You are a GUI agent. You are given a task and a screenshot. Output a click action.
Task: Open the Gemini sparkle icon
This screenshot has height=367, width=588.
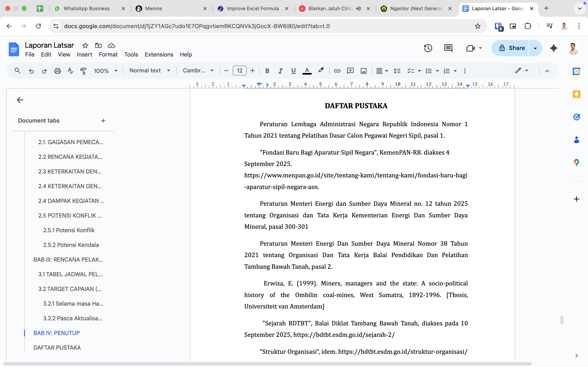(553, 48)
